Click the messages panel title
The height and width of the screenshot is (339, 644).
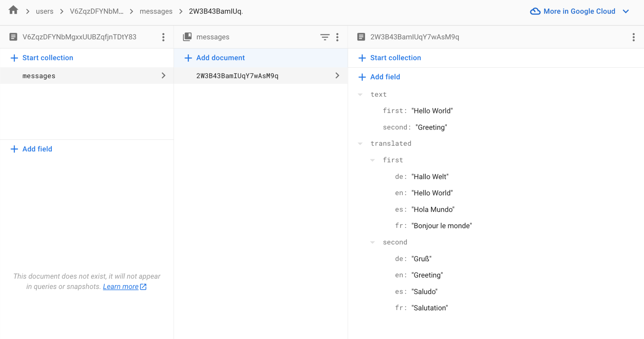point(213,37)
